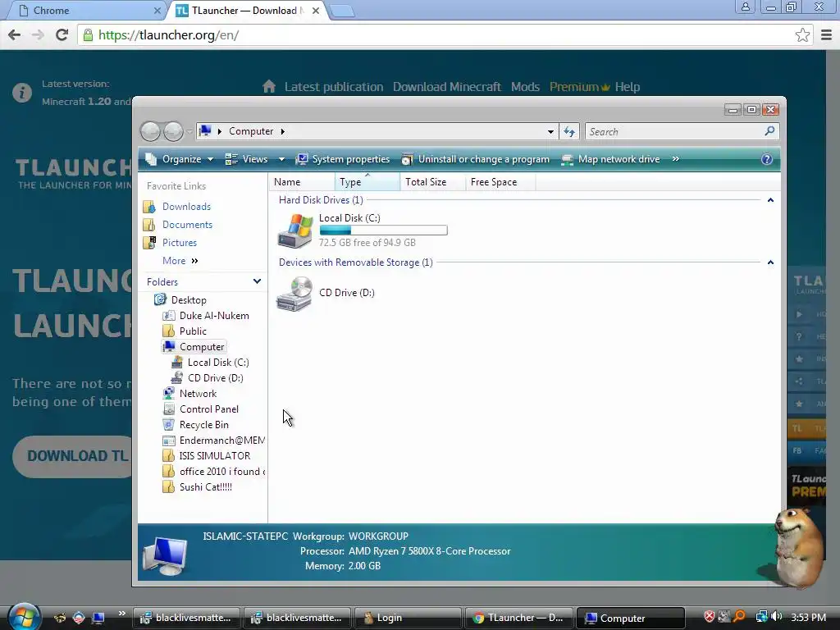Switch to the first Chrome tab
Image resolution: width=840 pixels, height=630 pixels.
[85, 10]
